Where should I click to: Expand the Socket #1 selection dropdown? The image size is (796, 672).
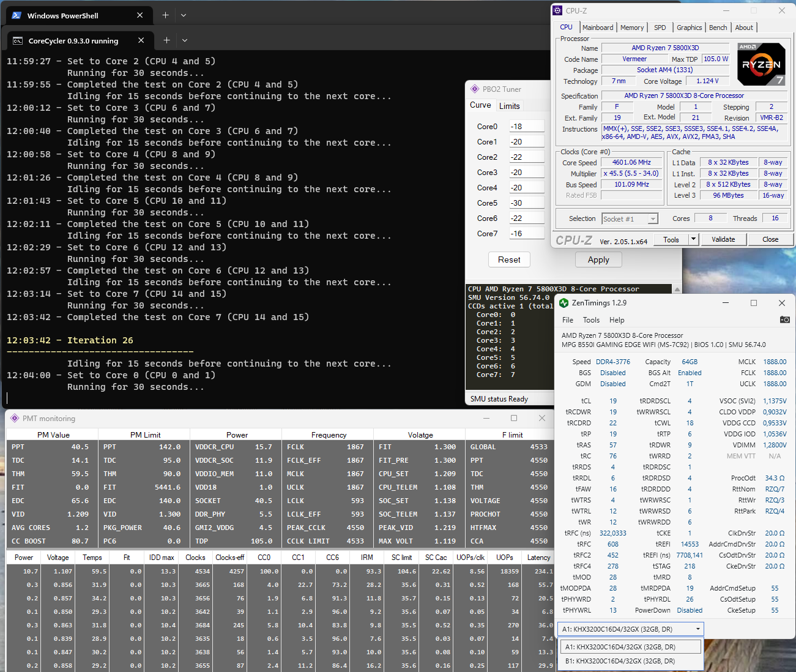[653, 219]
